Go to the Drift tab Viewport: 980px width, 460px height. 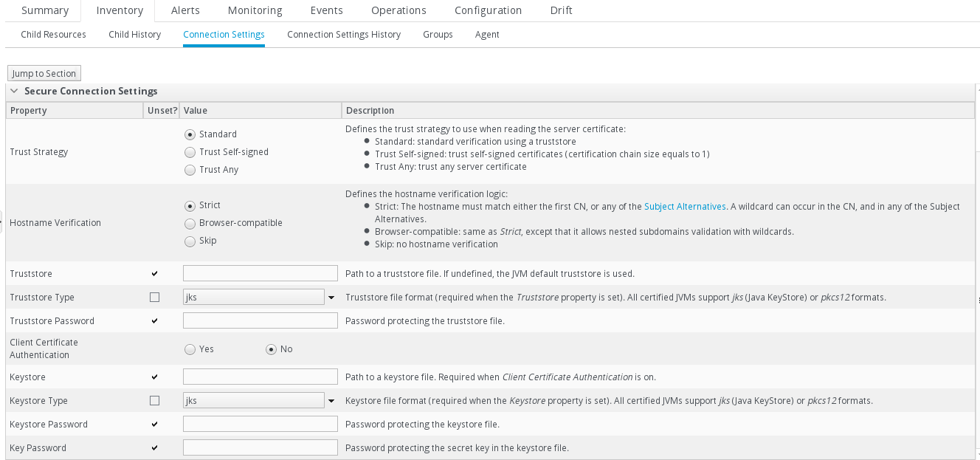(561, 10)
